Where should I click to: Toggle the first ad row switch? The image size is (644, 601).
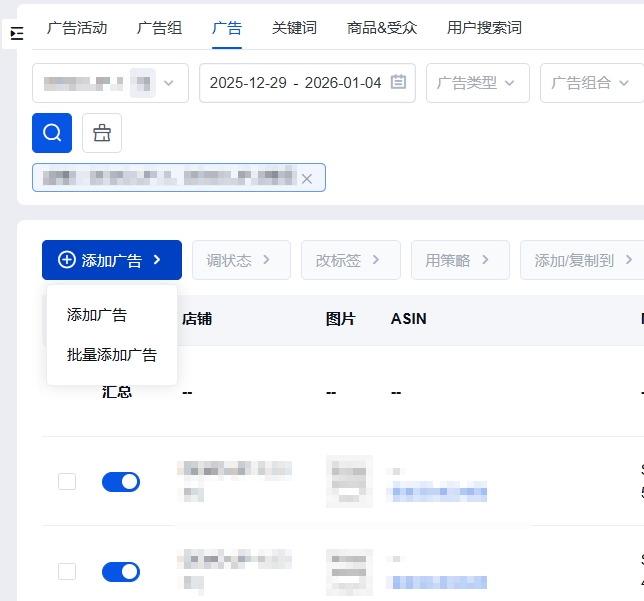coord(121,482)
